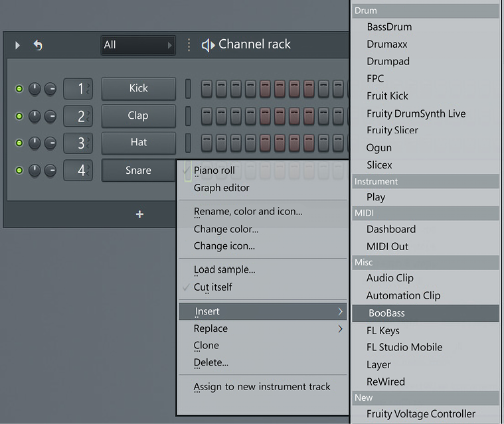Image resolution: width=504 pixels, height=424 pixels.
Task: Choose Piano roll from context menu
Action: click(x=263, y=171)
